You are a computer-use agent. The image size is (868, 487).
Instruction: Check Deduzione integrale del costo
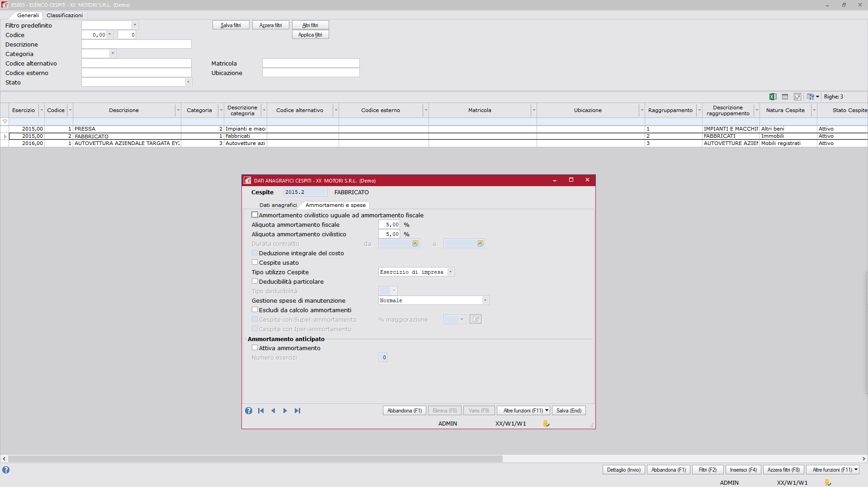tap(255, 253)
